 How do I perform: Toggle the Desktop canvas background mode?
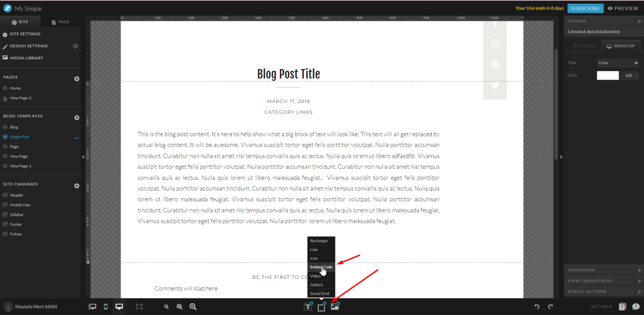tap(621, 46)
